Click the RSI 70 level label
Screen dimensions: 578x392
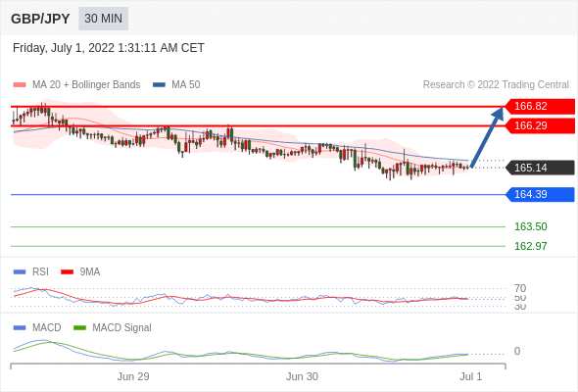(520, 288)
